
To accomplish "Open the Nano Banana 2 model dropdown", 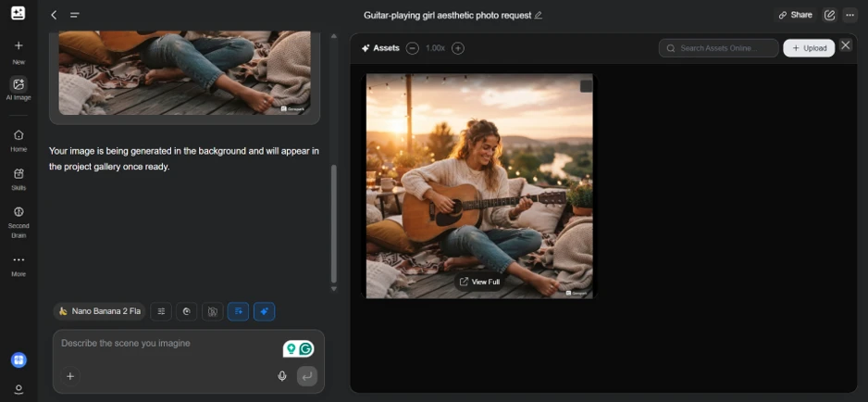I will coord(100,311).
